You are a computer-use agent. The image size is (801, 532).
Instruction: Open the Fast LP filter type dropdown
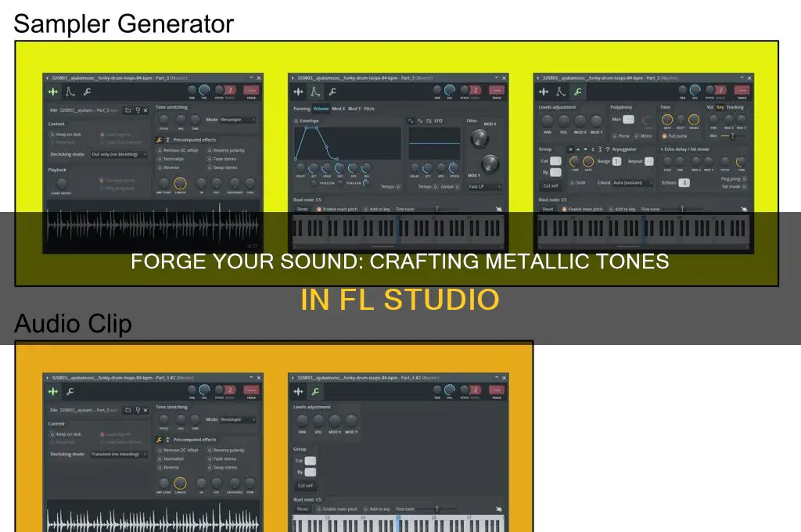pyautogui.click(x=484, y=186)
